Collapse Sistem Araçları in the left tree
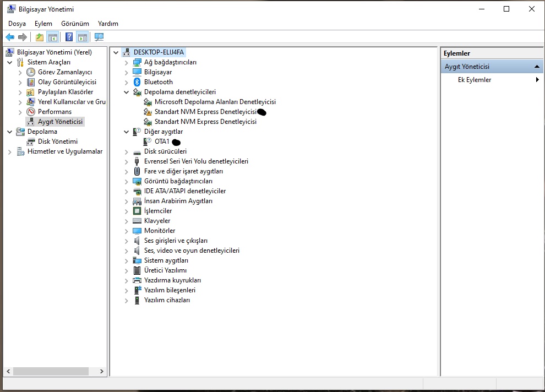This screenshot has width=545, height=392. (10, 63)
